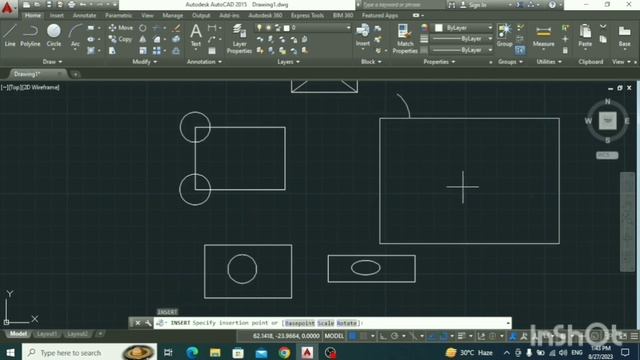The image size is (640, 360).
Task: Open Layer Properties manager
Action: click(x=239, y=39)
